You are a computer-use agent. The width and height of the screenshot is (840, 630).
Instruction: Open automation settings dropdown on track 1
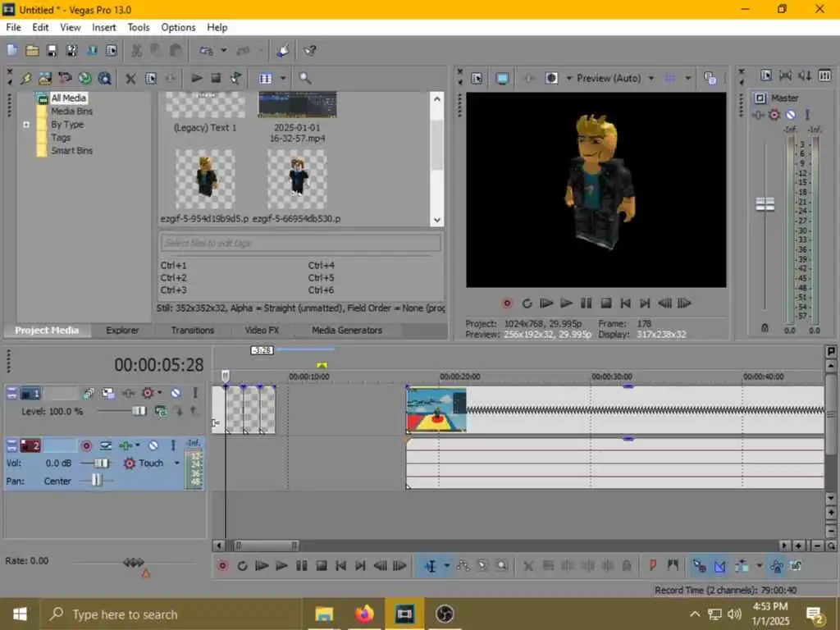coord(159,393)
